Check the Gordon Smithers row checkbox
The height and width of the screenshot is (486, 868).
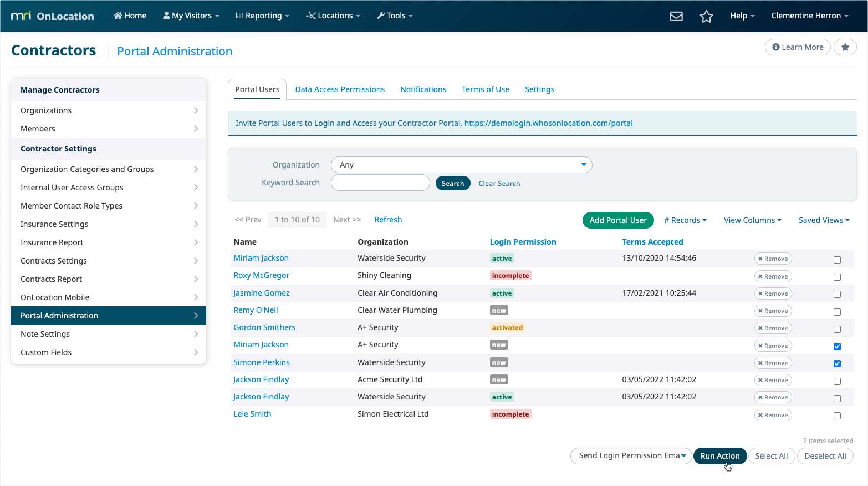[x=837, y=329]
